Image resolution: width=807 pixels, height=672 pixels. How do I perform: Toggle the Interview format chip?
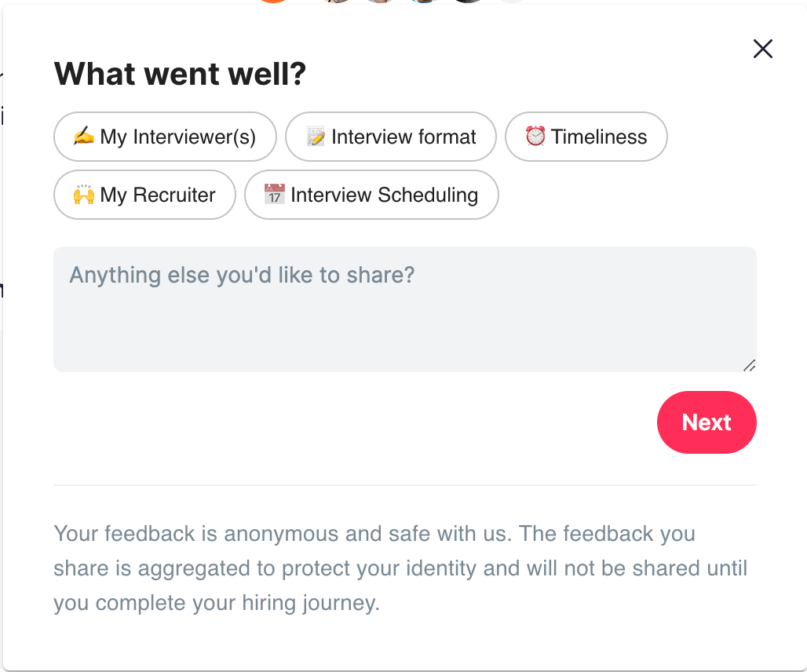coord(391,137)
